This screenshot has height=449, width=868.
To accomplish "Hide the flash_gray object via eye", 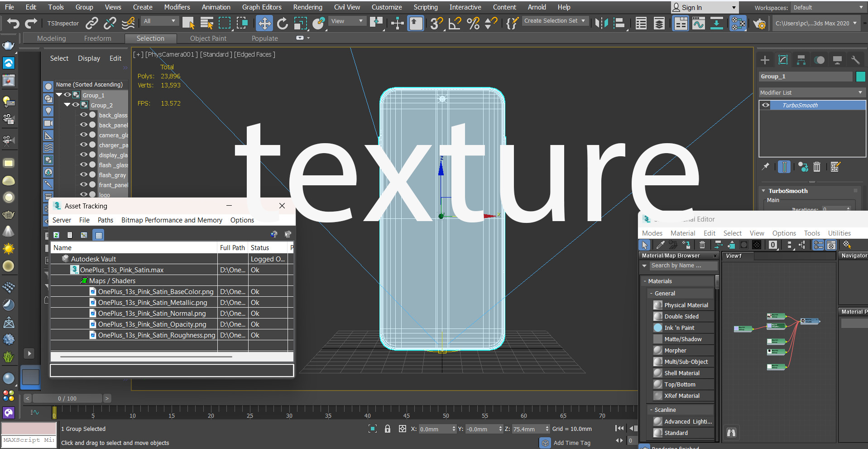I will pyautogui.click(x=84, y=174).
